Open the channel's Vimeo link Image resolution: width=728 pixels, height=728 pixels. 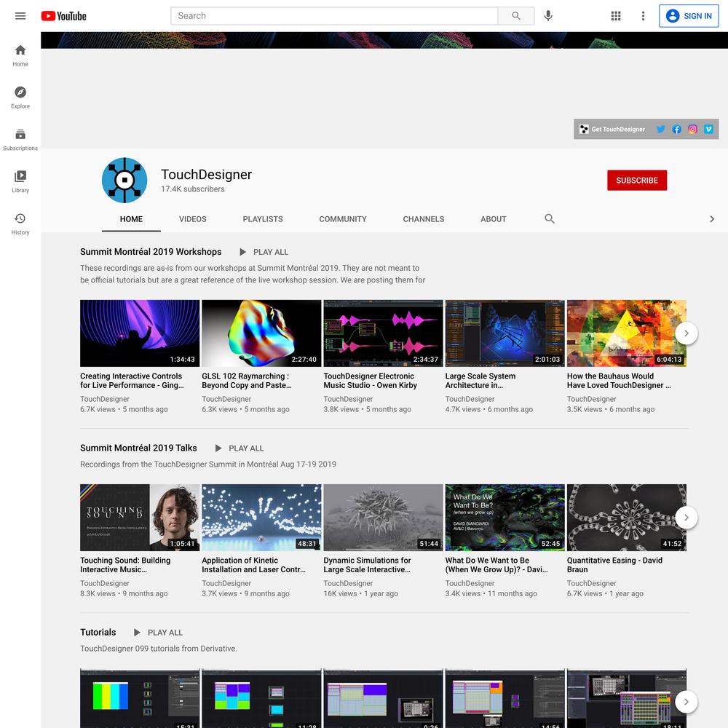point(708,129)
